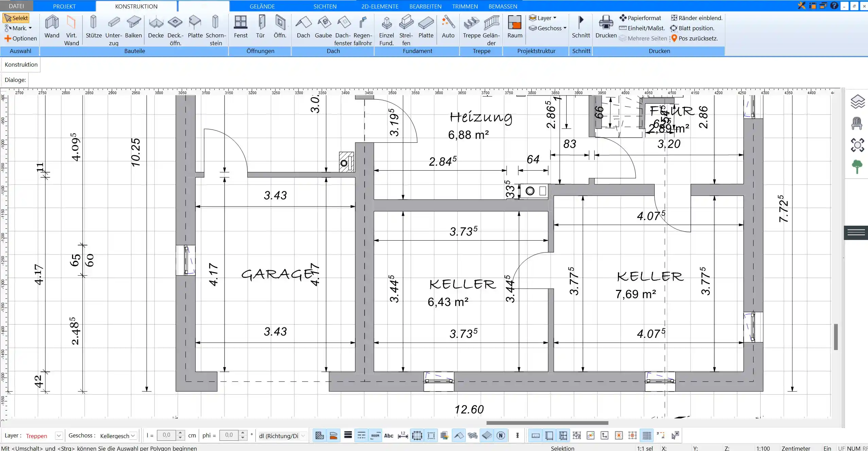Viewport: 868px width, 451px height.
Task: Pick the Stütze column tool
Action: pyautogui.click(x=93, y=27)
